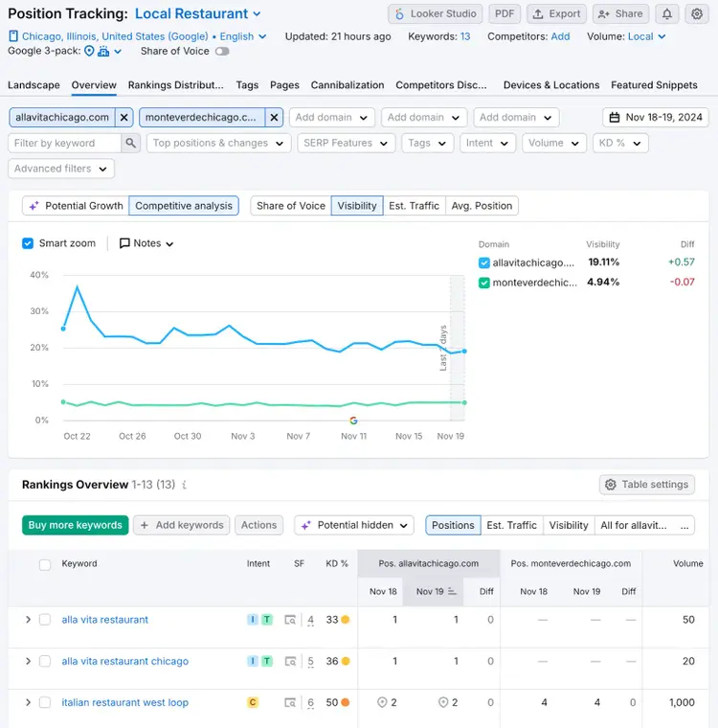Viewport: 718px width, 728px height.
Task: Open the first Add domain dropdown
Action: [x=332, y=118]
